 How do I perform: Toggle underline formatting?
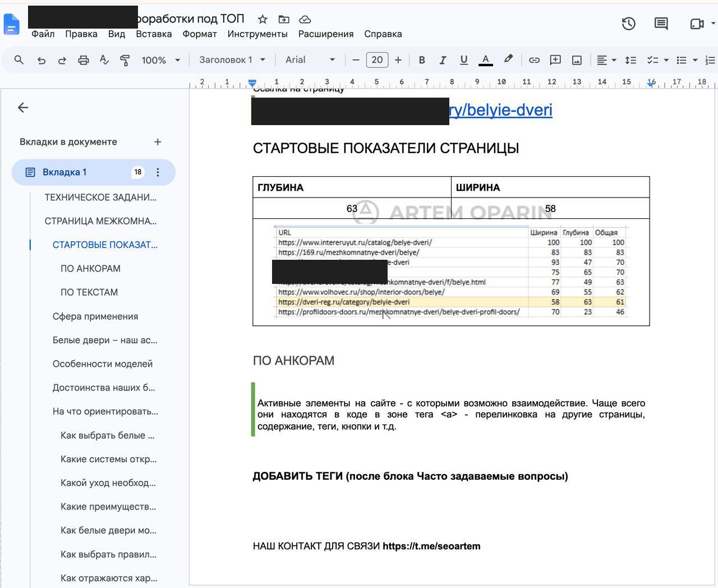(463, 60)
